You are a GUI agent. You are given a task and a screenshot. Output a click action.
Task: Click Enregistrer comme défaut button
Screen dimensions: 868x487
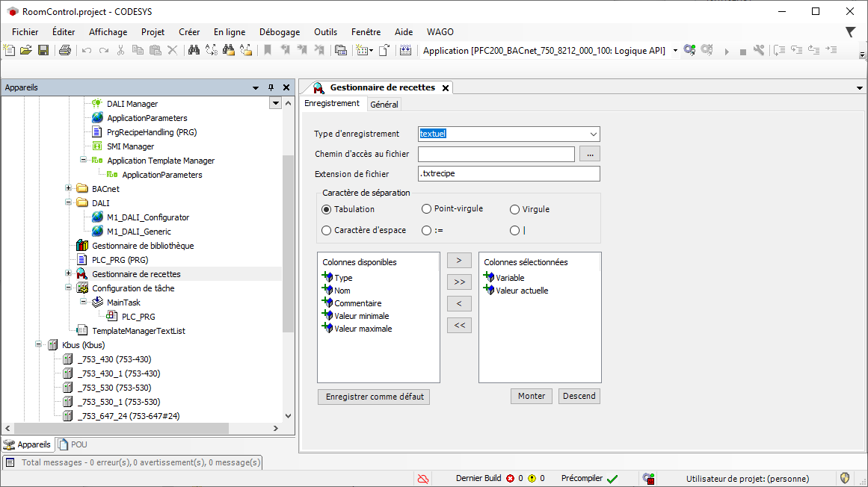pyautogui.click(x=375, y=397)
